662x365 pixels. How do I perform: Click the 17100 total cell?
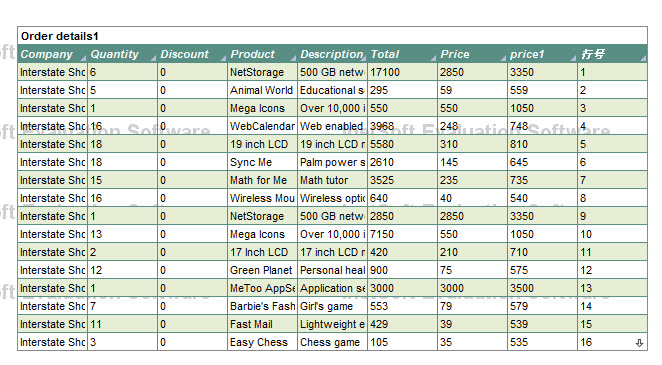tap(402, 72)
